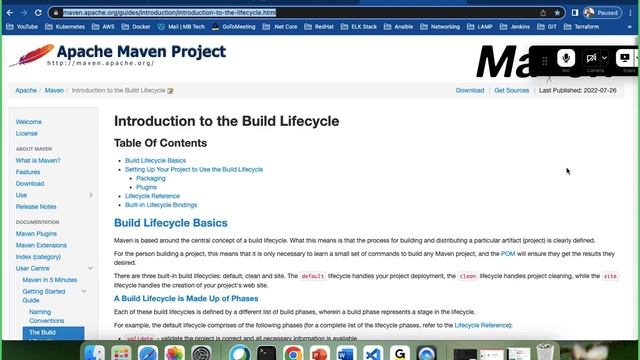Show more bookmarks overflow chevron

pyautogui.click(x=630, y=27)
